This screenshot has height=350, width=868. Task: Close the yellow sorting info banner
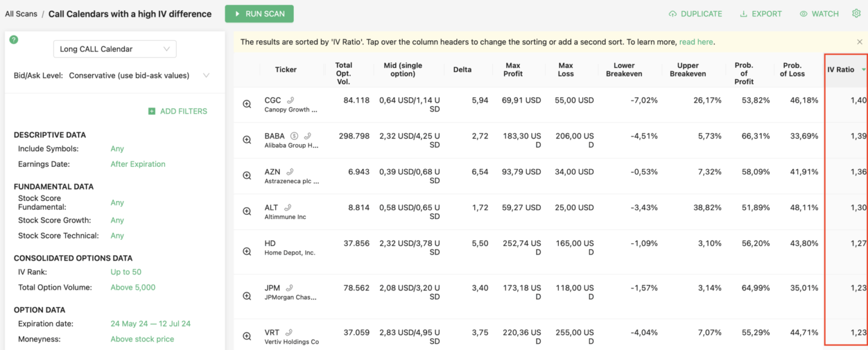coord(860,42)
